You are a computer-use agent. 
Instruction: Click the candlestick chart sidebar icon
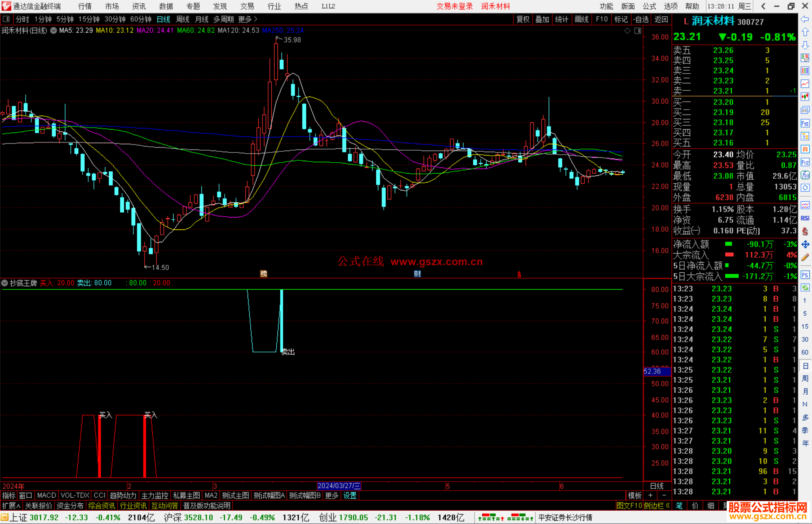point(805,97)
